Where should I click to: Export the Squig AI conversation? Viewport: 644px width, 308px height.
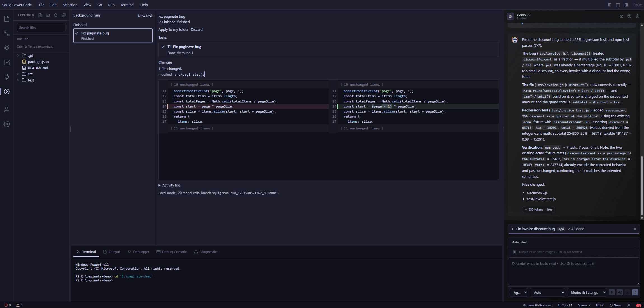[x=638, y=16]
